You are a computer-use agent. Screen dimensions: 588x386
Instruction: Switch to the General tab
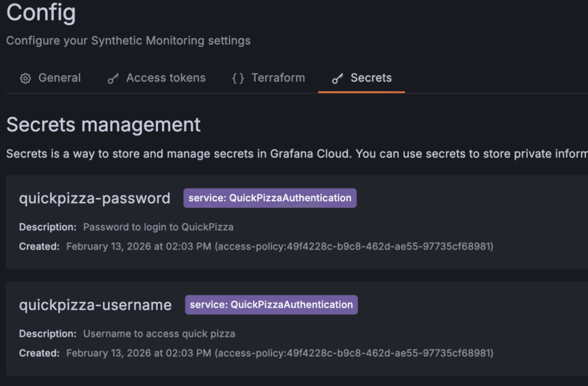tap(60, 78)
